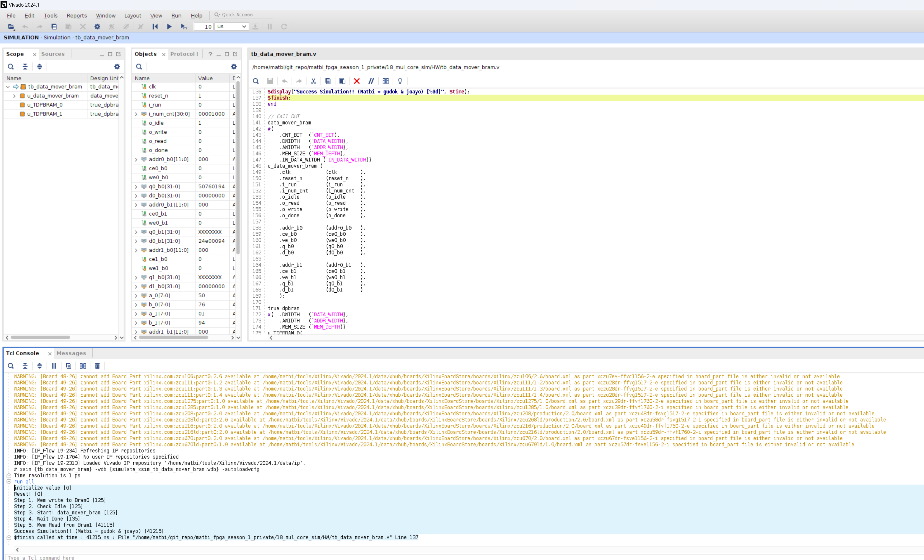This screenshot has width=924, height=560.
Task: Click the Value column header in Objects
Action: [213, 78]
